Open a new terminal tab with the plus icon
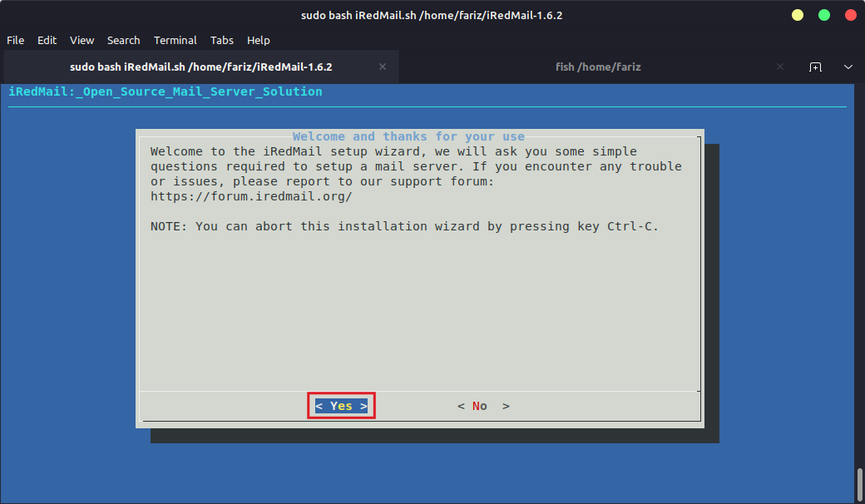 (x=816, y=67)
